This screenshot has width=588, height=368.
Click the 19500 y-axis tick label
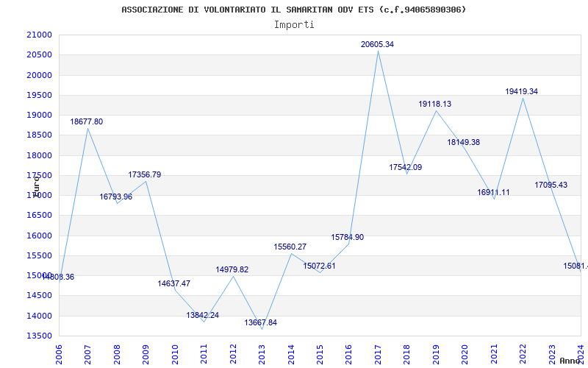click(39, 95)
